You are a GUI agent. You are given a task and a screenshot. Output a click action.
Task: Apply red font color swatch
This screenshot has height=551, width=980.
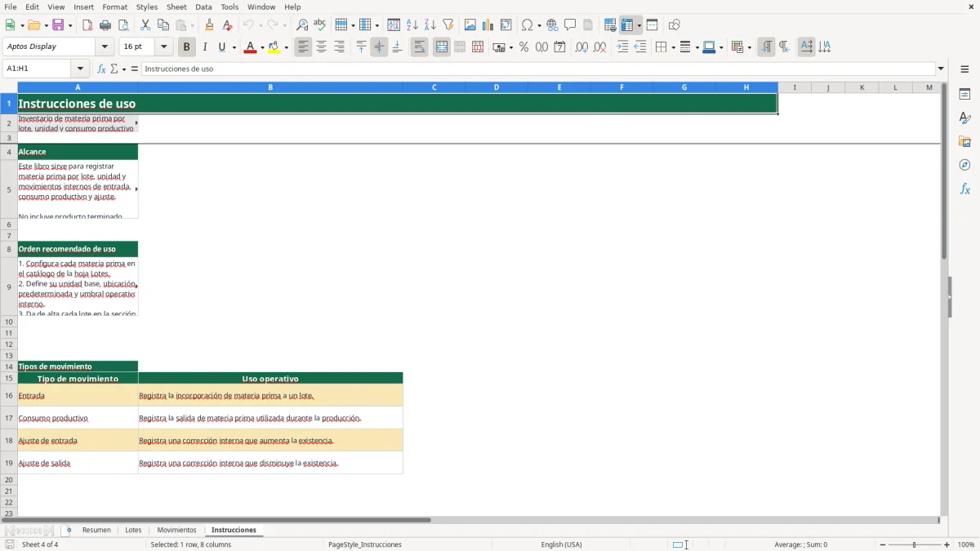(x=249, y=47)
